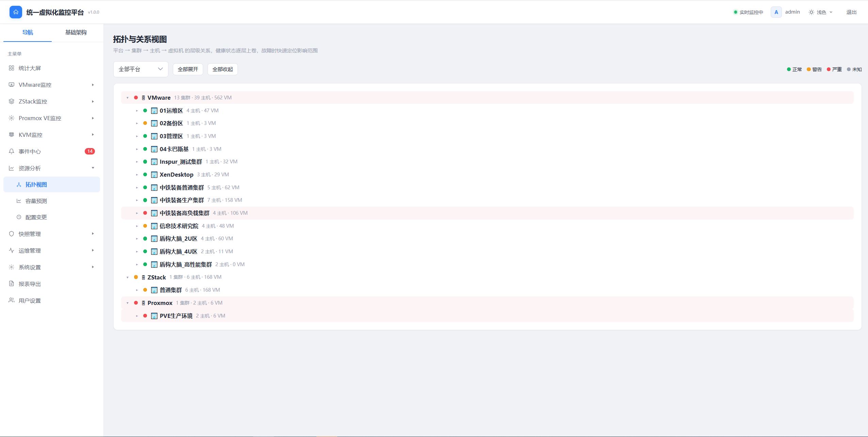Open 快照管理 shield icon
The width and height of the screenshot is (868, 437).
[11, 234]
